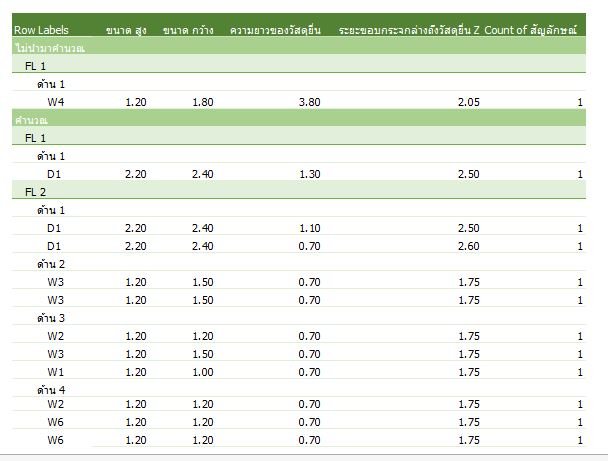
Task: Select the FL 2 group row
Action: (x=36, y=192)
